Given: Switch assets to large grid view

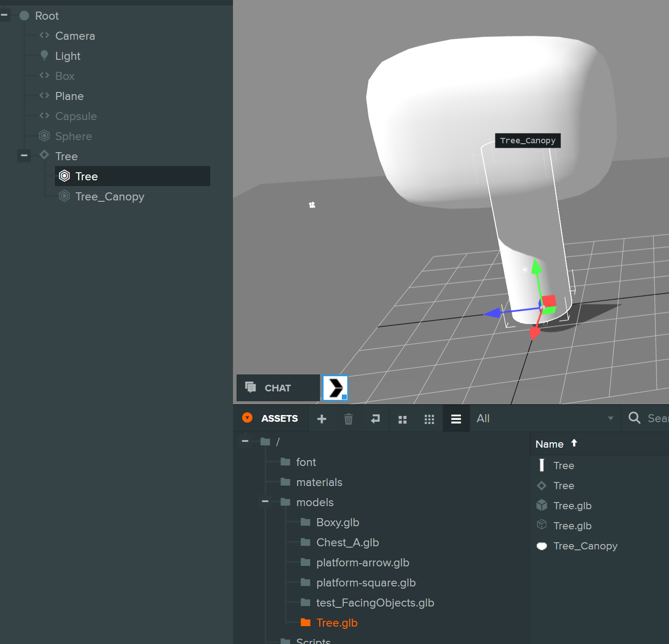Looking at the screenshot, I should click(x=402, y=419).
